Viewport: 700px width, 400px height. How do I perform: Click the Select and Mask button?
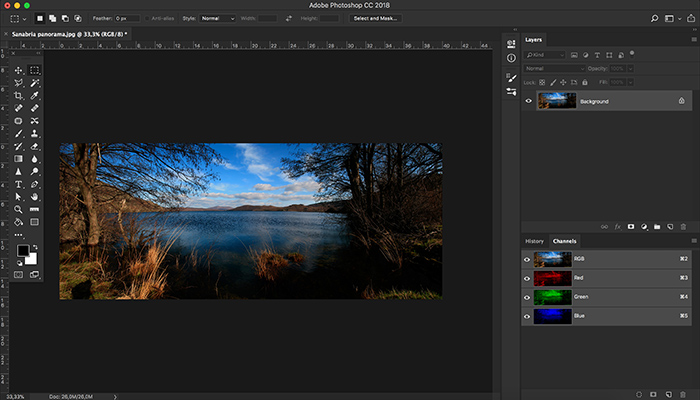374,18
